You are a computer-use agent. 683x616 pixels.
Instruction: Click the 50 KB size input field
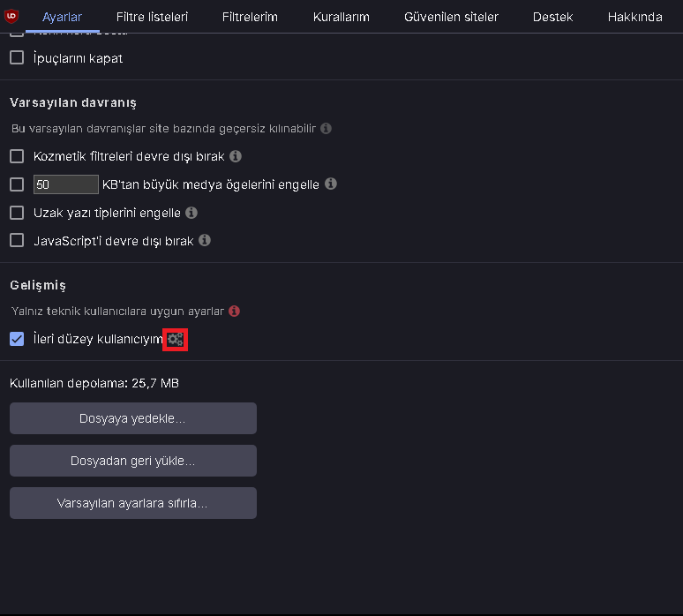point(65,184)
